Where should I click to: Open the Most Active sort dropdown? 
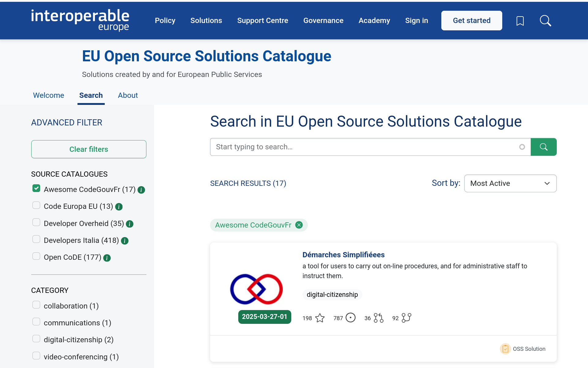point(510,183)
